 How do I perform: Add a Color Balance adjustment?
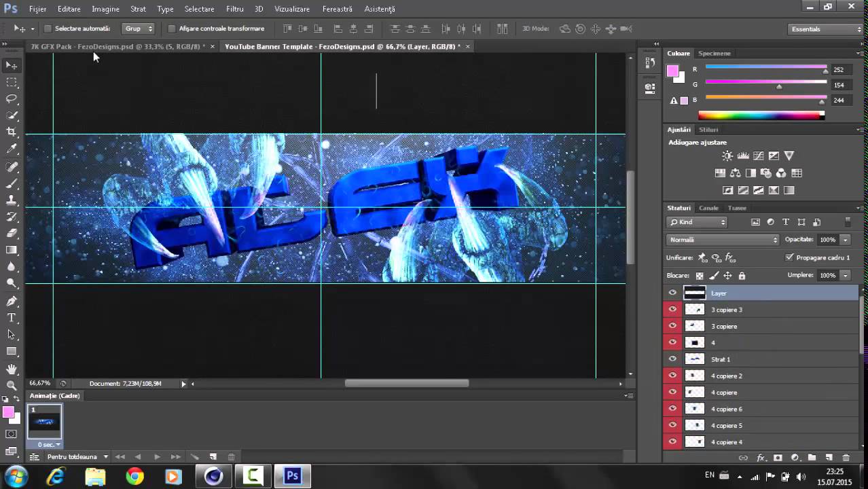[x=736, y=173]
